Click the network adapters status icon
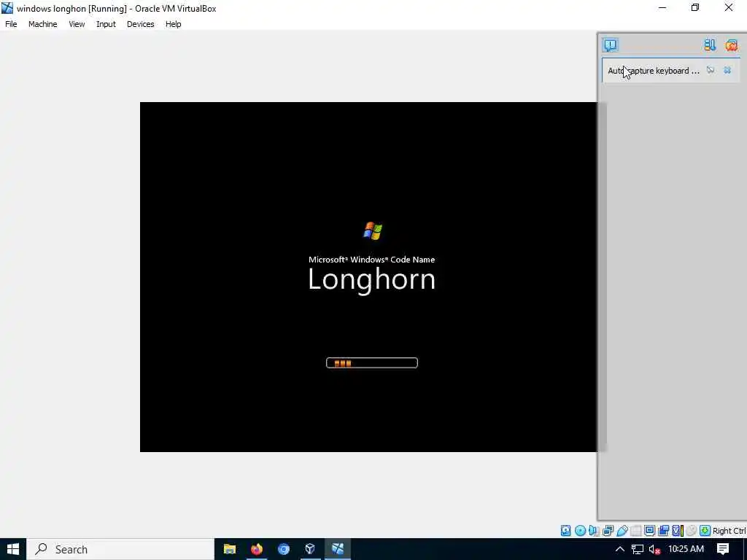Viewport: 747px width, 560px height. (608, 531)
